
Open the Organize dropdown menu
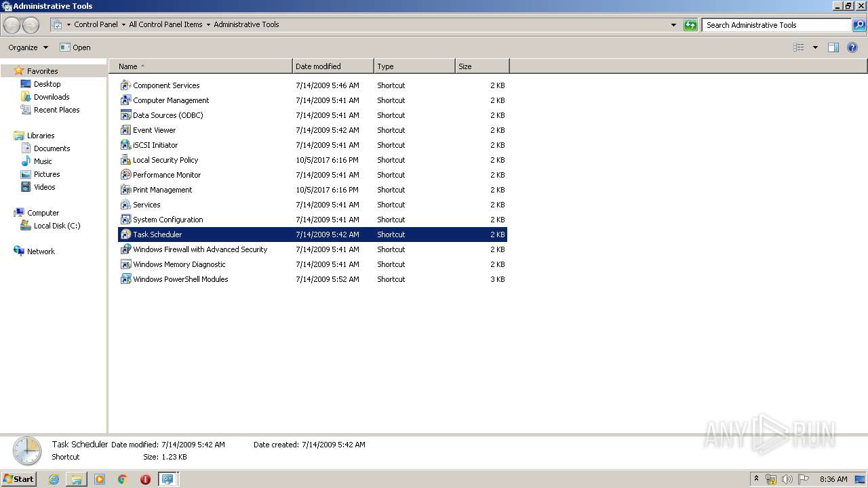(x=28, y=47)
